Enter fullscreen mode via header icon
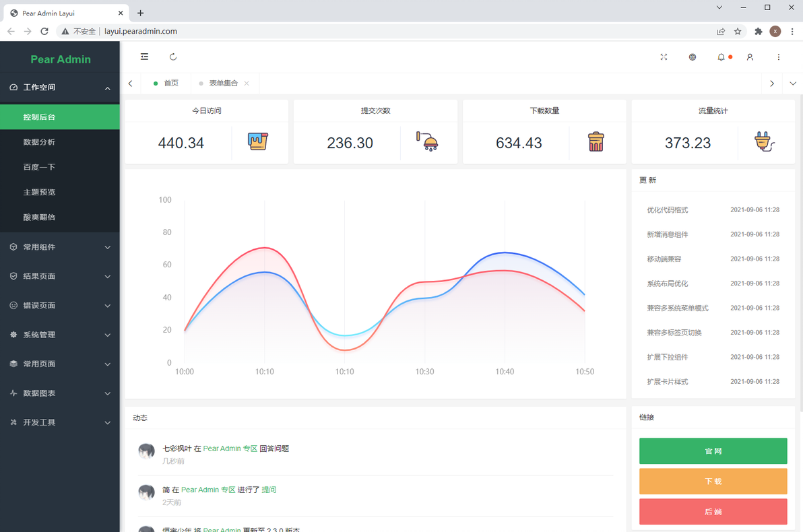803x532 pixels. [664, 57]
